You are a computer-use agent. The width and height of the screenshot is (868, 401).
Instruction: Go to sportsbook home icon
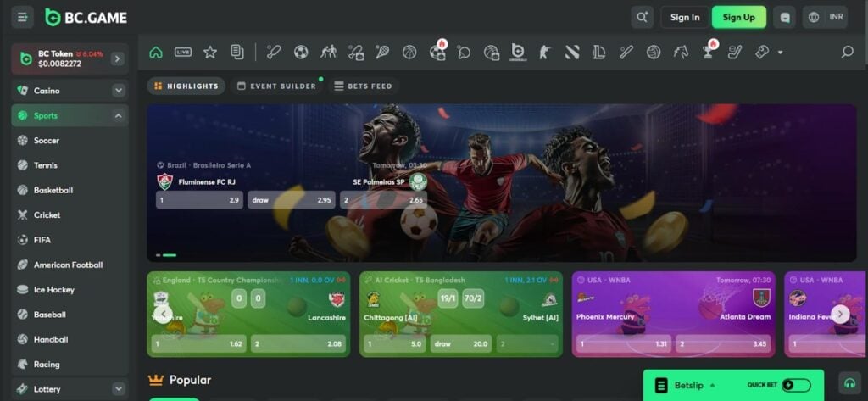click(156, 52)
